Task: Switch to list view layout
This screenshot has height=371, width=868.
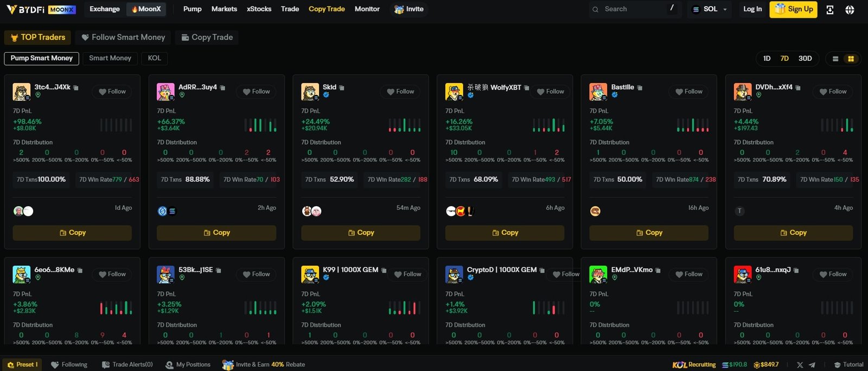Action: point(835,59)
